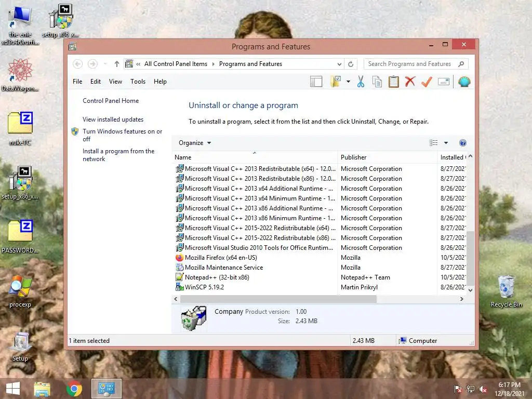Open the Organize dropdown

coord(195,143)
